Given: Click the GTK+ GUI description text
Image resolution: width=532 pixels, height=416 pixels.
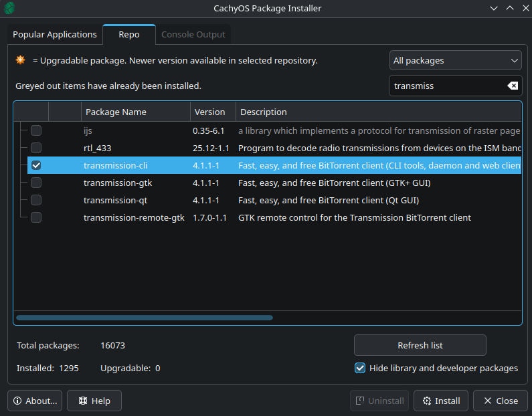Looking at the screenshot, I should (x=334, y=183).
